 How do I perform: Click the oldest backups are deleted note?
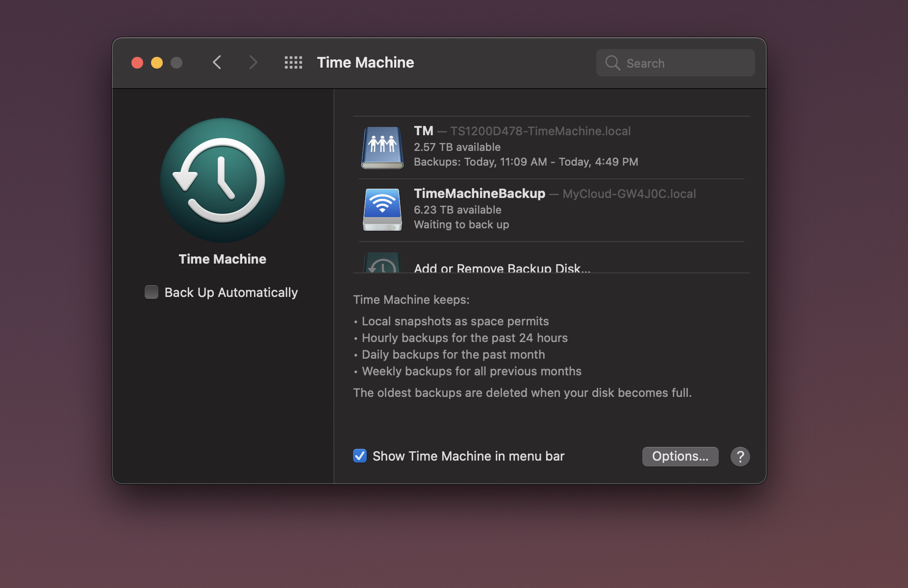pos(523,392)
